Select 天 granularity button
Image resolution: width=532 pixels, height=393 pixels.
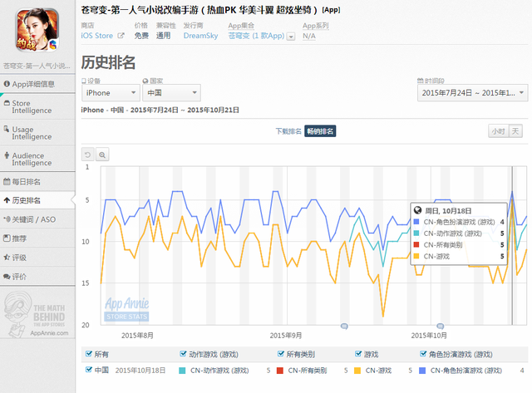(x=515, y=131)
